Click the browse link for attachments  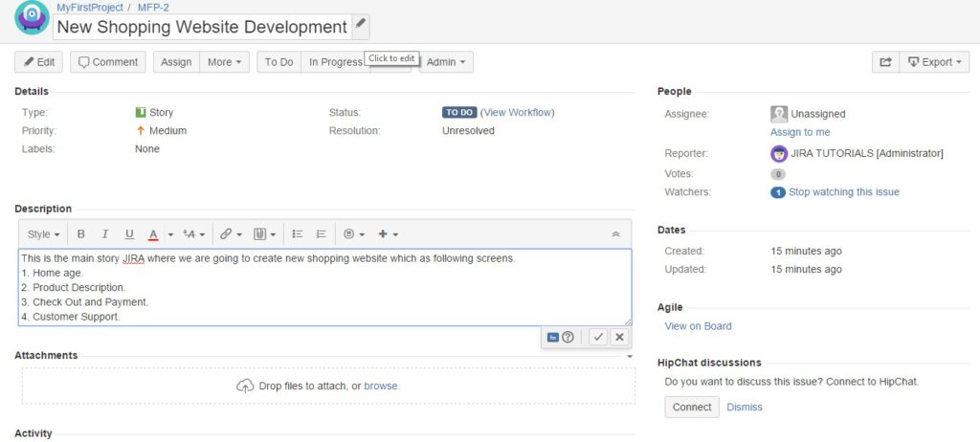point(381,386)
